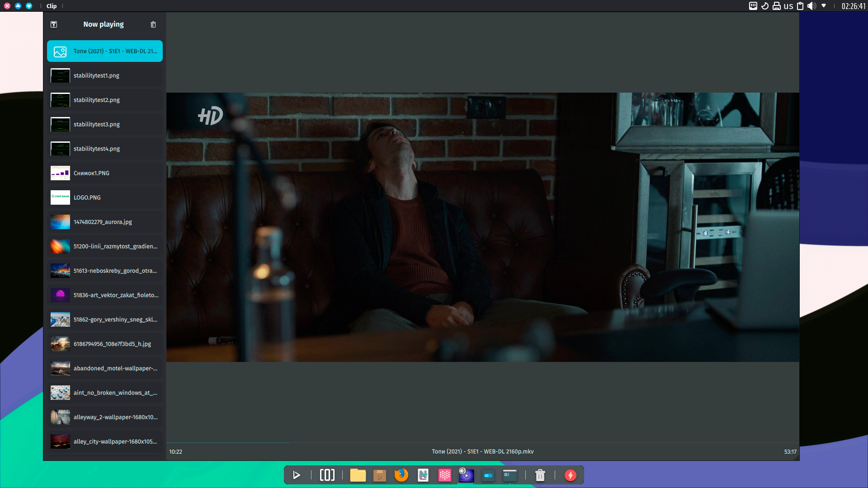Open the printer tray icon
Screen dimensions: 868x488
(x=777, y=6)
